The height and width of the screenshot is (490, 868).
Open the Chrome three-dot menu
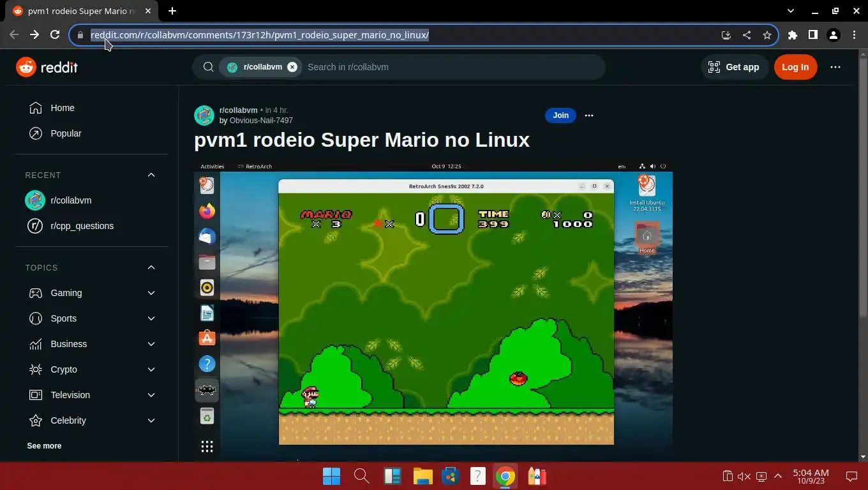point(854,35)
